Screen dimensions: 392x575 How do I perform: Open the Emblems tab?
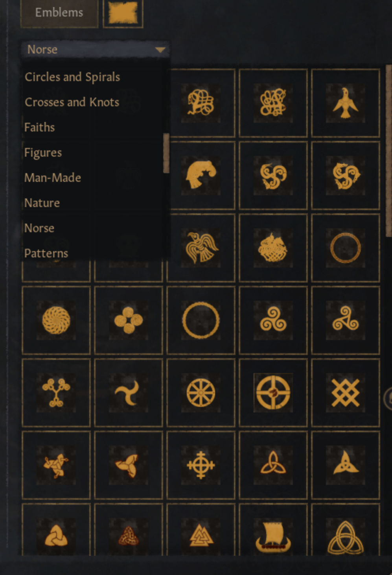(x=59, y=13)
